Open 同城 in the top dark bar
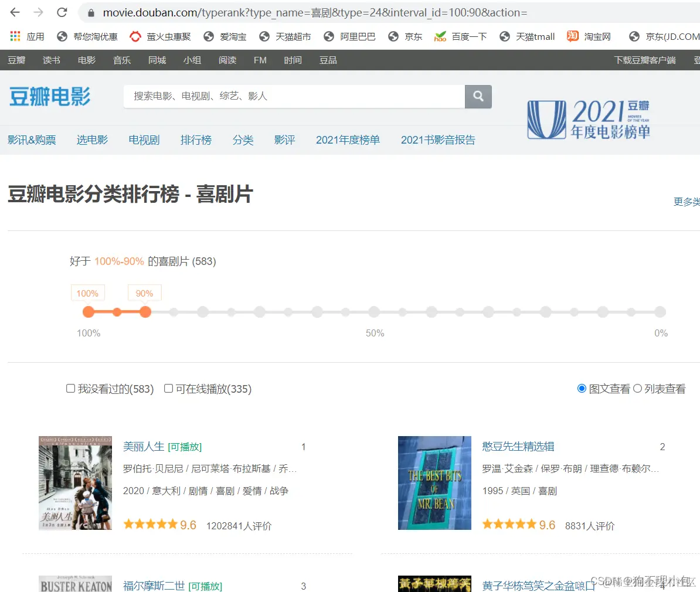This screenshot has height=592, width=700. (x=157, y=60)
